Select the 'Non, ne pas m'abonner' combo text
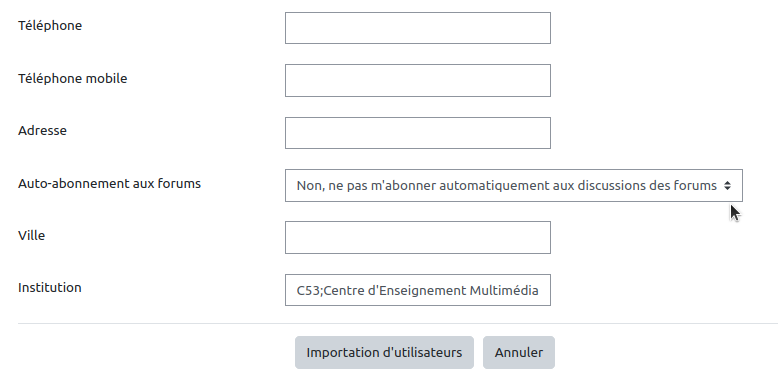This screenshot has width=778, height=382. click(507, 186)
